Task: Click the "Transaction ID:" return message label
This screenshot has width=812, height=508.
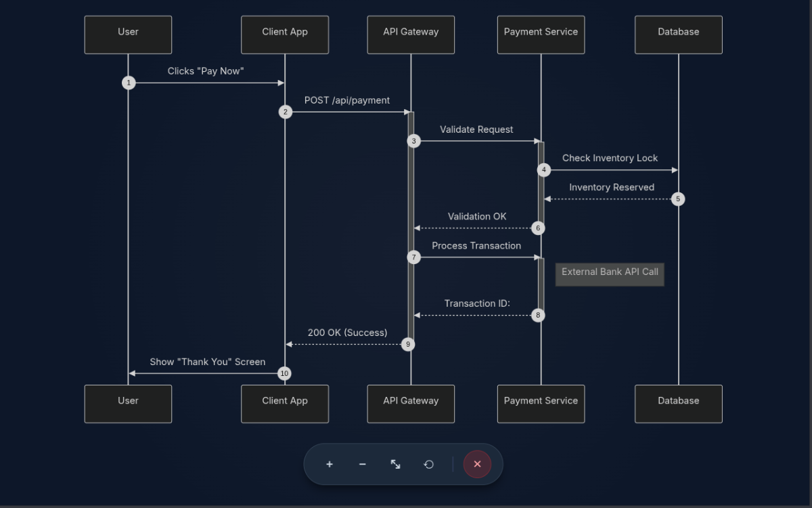Action: click(477, 303)
